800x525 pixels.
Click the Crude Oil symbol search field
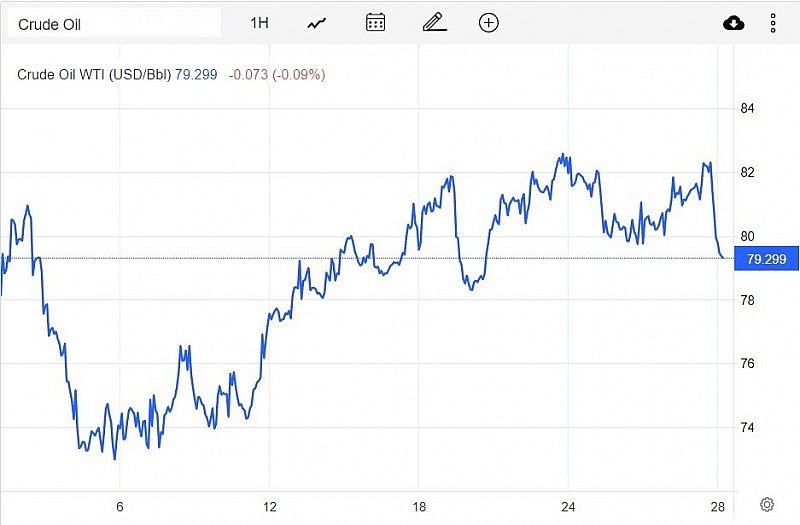click(112, 23)
